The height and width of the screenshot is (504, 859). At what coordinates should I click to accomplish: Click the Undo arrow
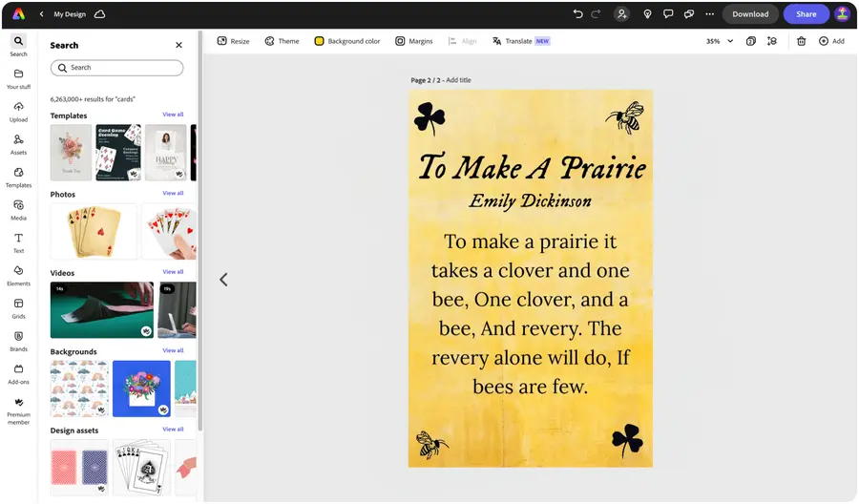[577, 14]
